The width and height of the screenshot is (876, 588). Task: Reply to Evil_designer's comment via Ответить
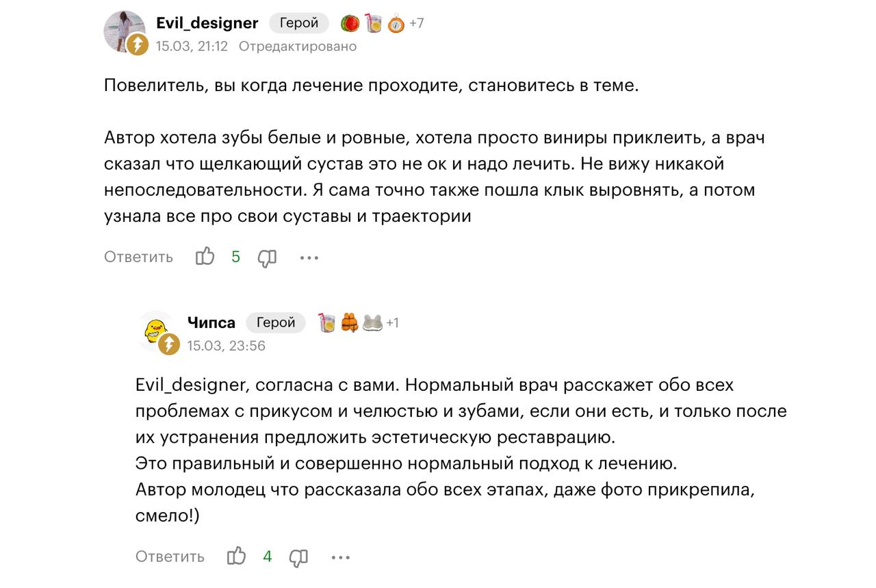[138, 257]
